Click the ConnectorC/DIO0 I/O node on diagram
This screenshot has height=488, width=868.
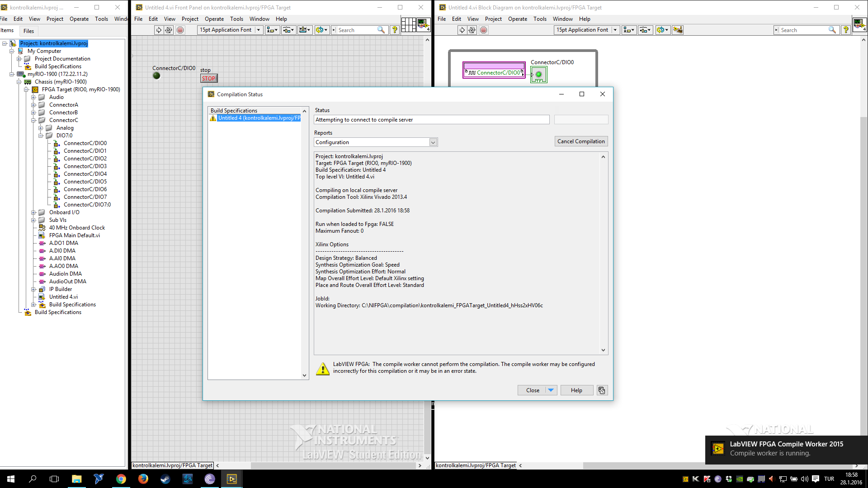494,70
